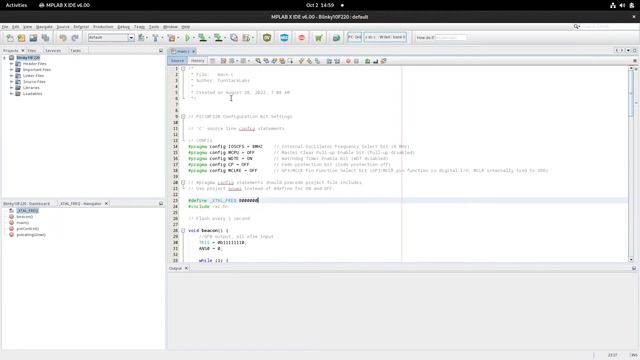Image resolution: width=640 pixels, height=360 pixels.
Task: Click the Read Device Memory icon
Action: (218, 38)
